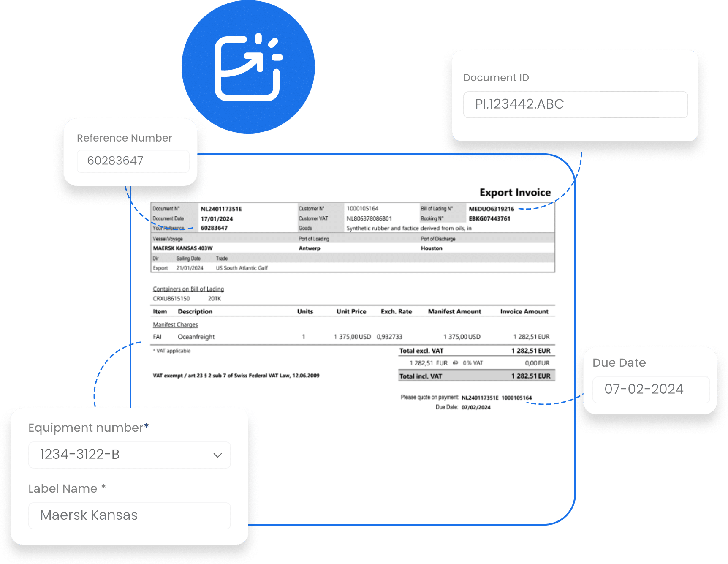The height and width of the screenshot is (564, 728).
Task: Click the Your Reference value 60283647 in invoice
Action: pyautogui.click(x=214, y=228)
